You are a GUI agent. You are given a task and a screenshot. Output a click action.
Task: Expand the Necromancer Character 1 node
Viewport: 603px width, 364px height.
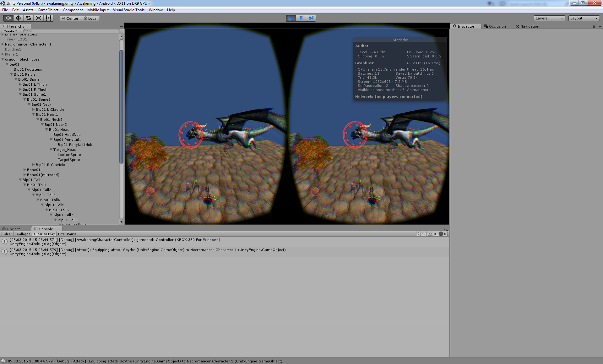pyautogui.click(x=3, y=44)
